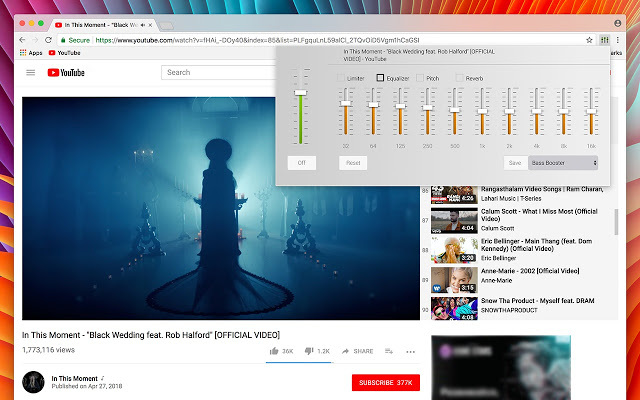The width and height of the screenshot is (640, 400).
Task: Click the YouTube logo
Action: coord(66,72)
